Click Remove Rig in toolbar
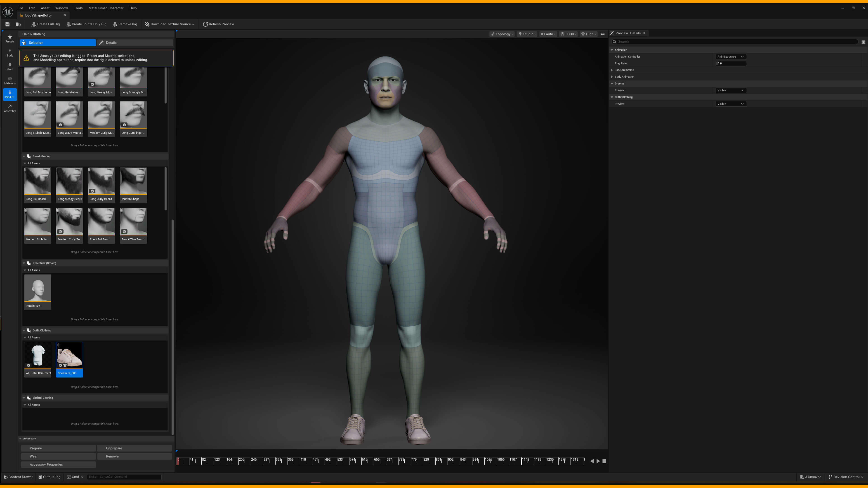 click(x=125, y=24)
